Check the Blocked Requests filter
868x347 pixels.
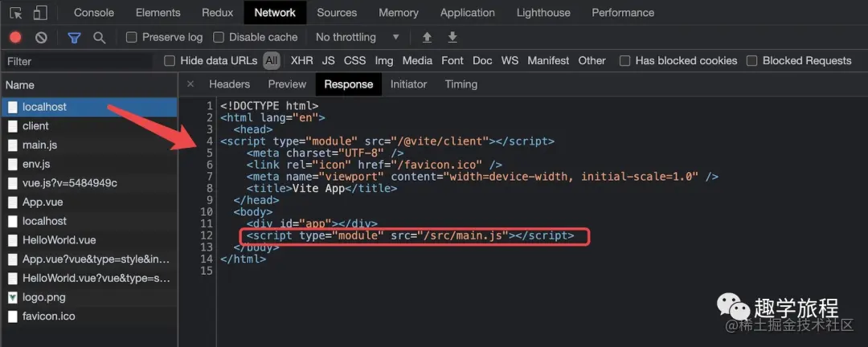pyautogui.click(x=751, y=61)
